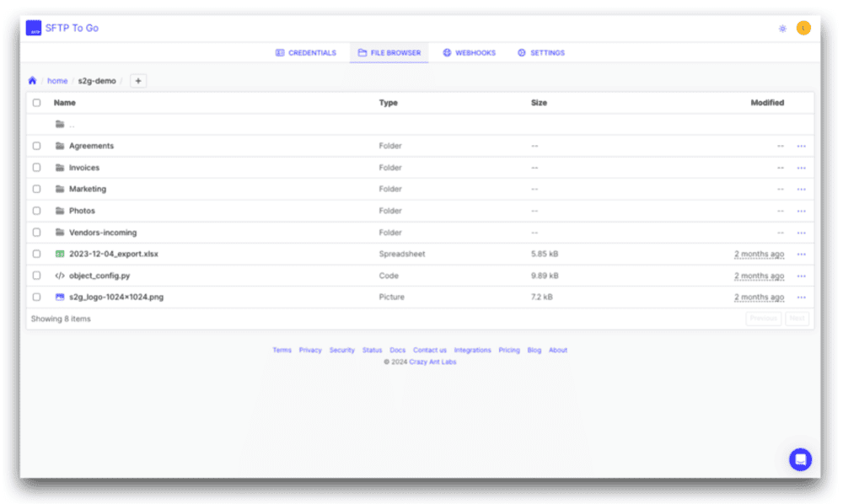
Task: Open more actions for object_config.py
Action: click(801, 276)
